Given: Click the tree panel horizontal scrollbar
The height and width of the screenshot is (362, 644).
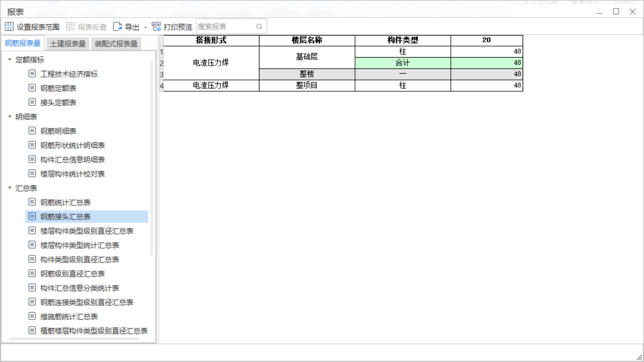Looking at the screenshot, I should pyautogui.click(x=74, y=339).
